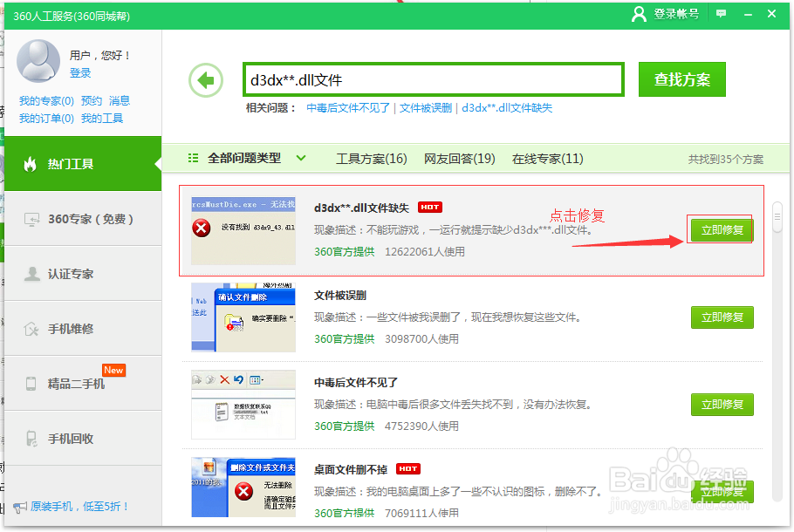Click the user avatar picture
Screen dimensions: 794x532
click(x=38, y=61)
